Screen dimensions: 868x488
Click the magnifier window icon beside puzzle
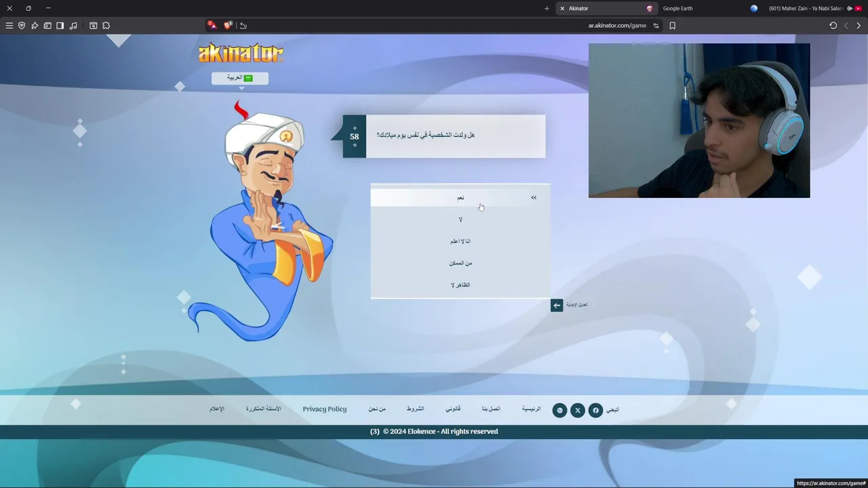[94, 26]
